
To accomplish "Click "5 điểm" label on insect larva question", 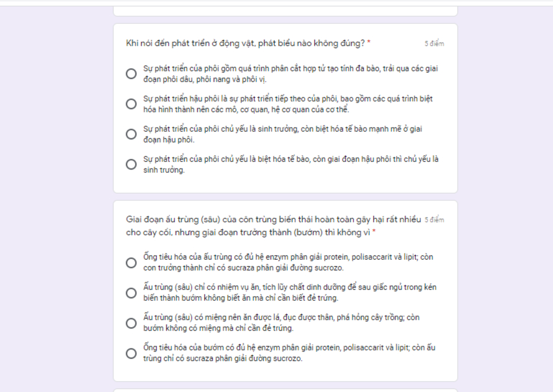I will pyautogui.click(x=434, y=220).
